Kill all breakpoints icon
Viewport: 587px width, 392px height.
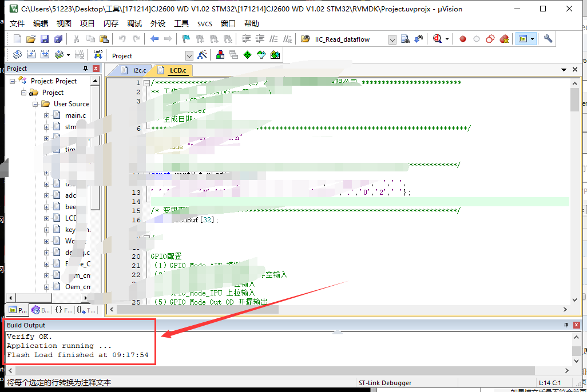pyautogui.click(x=504, y=39)
